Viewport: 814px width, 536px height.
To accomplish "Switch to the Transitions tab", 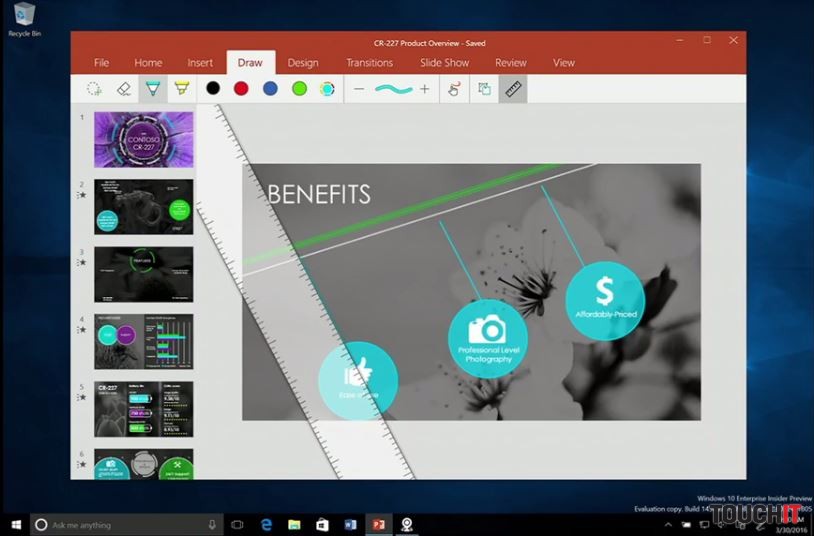I will point(369,63).
